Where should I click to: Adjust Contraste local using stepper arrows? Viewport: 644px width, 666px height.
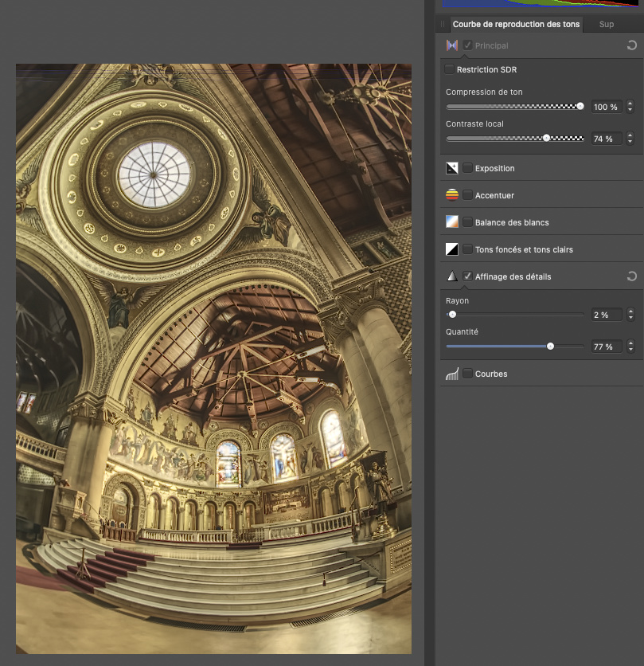[630, 139]
